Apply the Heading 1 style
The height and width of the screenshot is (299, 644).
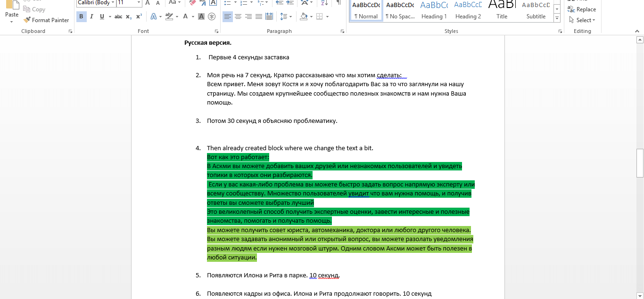(434, 10)
